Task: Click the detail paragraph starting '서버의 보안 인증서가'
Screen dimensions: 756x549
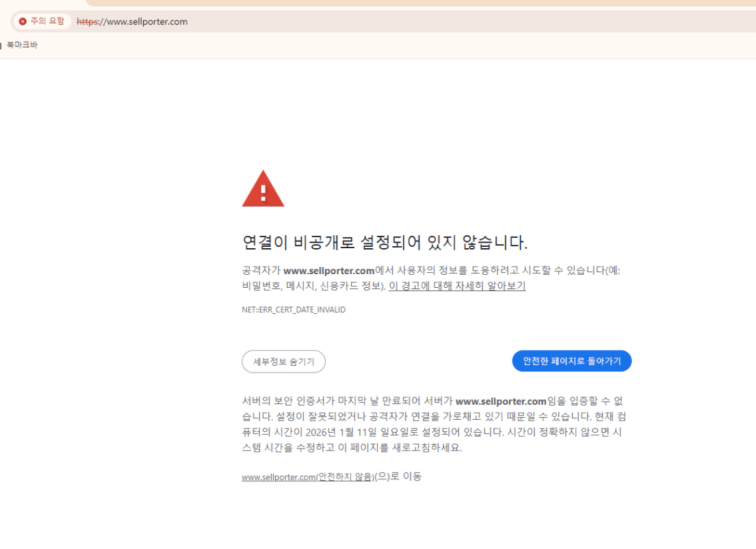Action: [x=434, y=424]
